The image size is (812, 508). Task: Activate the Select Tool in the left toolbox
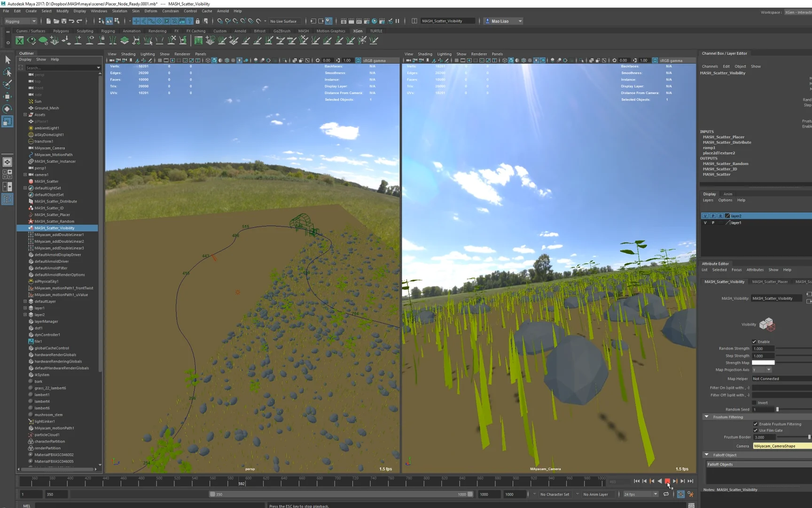[x=8, y=60]
